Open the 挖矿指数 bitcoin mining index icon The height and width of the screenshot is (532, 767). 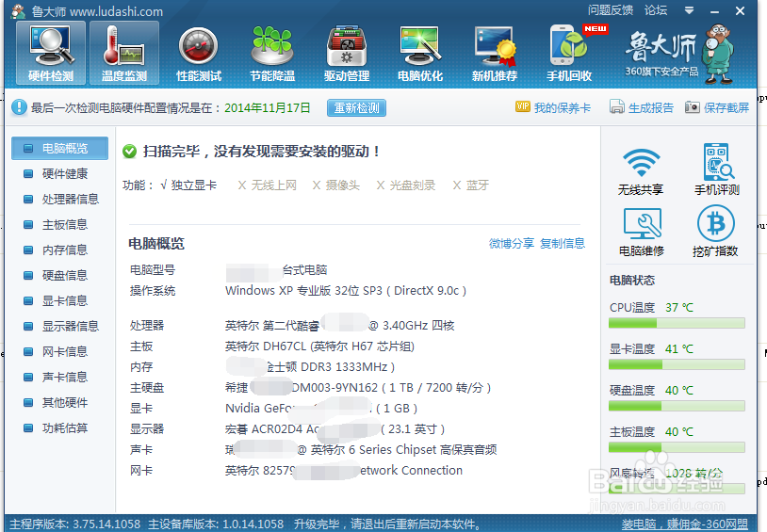coord(715,232)
